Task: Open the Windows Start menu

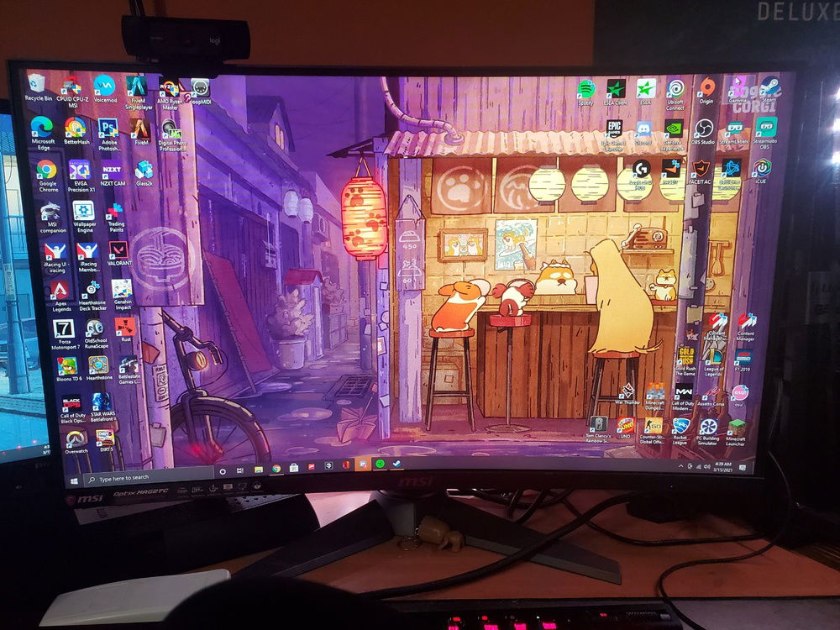Action: [x=74, y=480]
